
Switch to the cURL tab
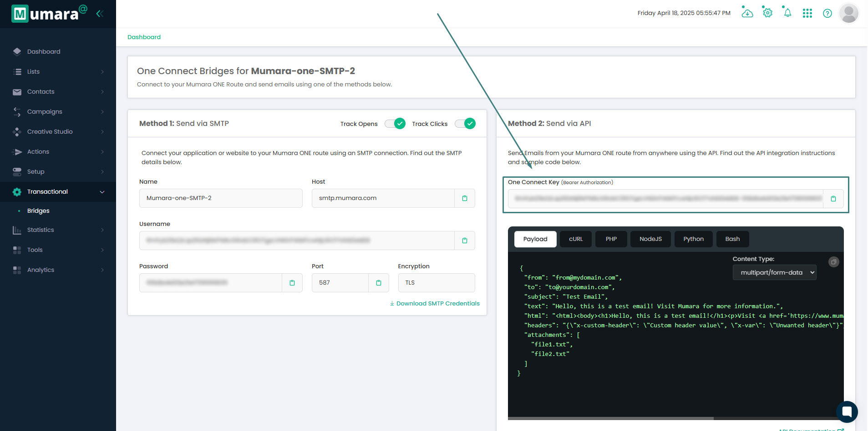coord(576,239)
